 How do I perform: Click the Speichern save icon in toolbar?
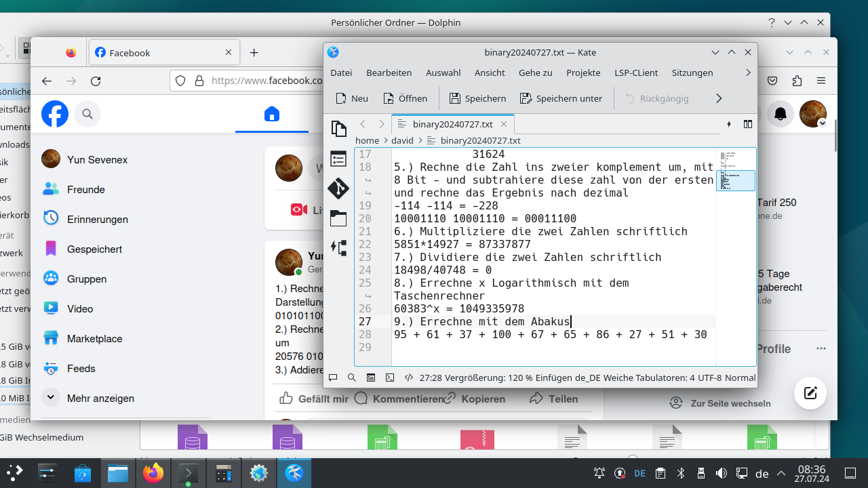(477, 98)
